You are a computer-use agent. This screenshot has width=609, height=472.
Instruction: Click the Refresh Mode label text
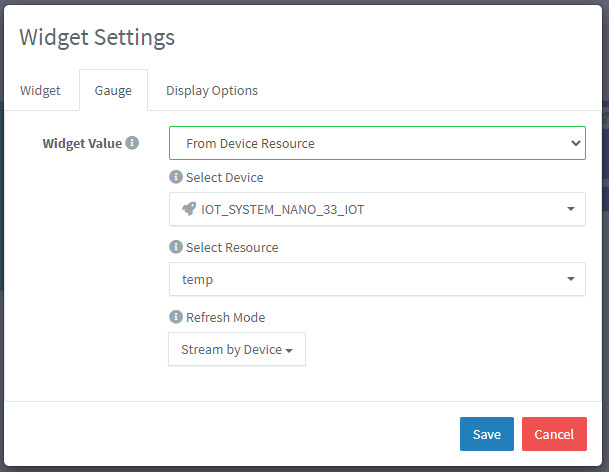[x=225, y=317]
